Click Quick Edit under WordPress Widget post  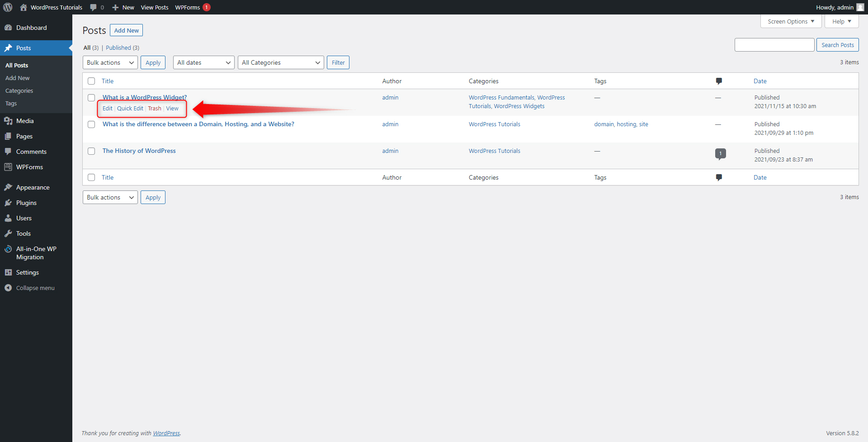(x=130, y=108)
